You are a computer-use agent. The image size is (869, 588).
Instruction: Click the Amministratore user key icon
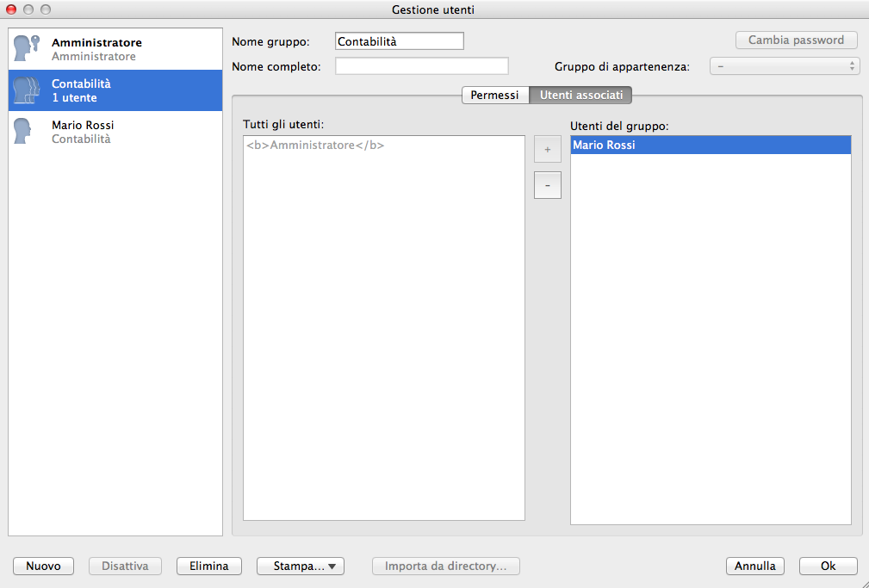28,49
